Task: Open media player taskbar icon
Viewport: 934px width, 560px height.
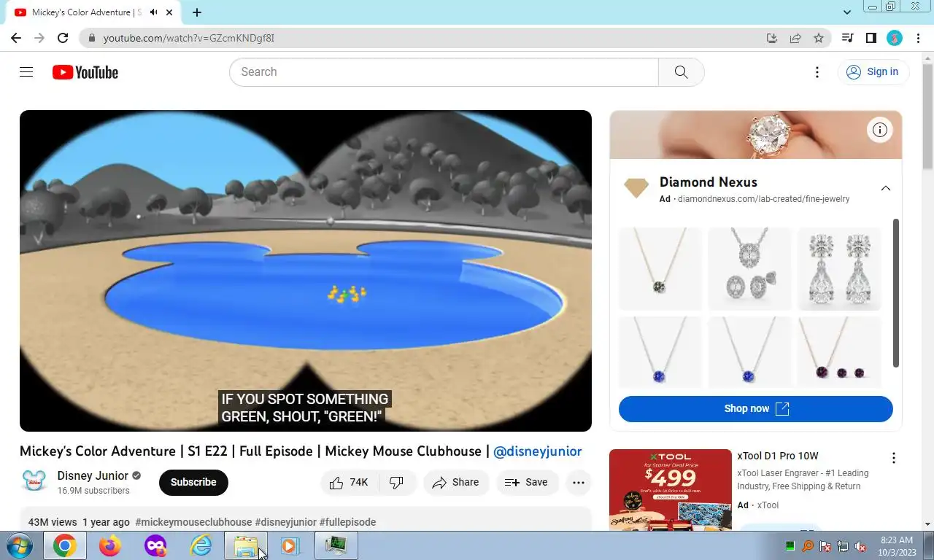Action: [x=290, y=545]
